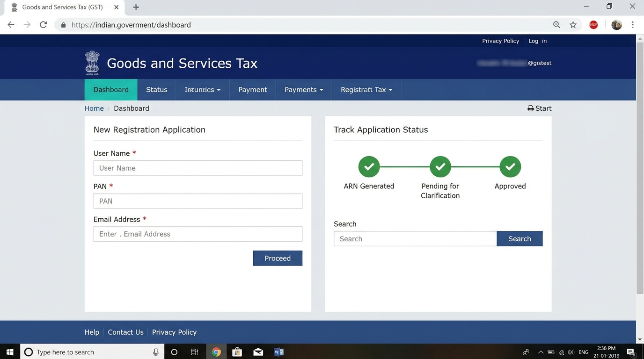The image size is (644, 359).
Task: Open the Help footer link
Action: coord(92,332)
